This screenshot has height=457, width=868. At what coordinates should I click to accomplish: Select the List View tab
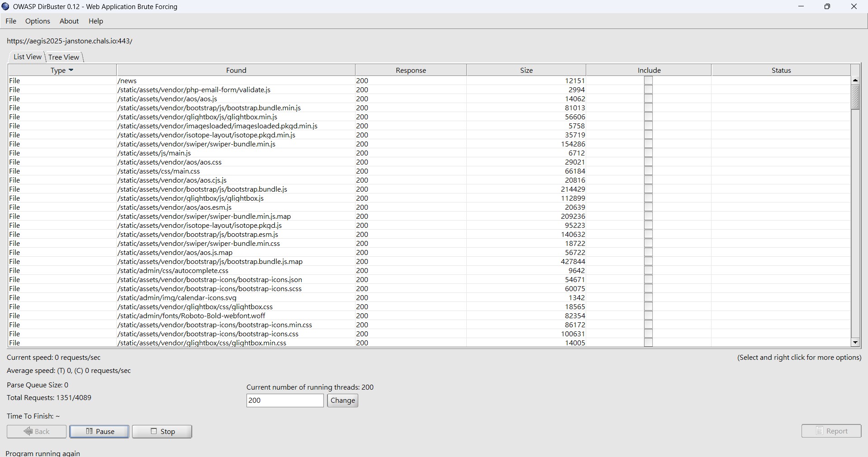coord(27,57)
